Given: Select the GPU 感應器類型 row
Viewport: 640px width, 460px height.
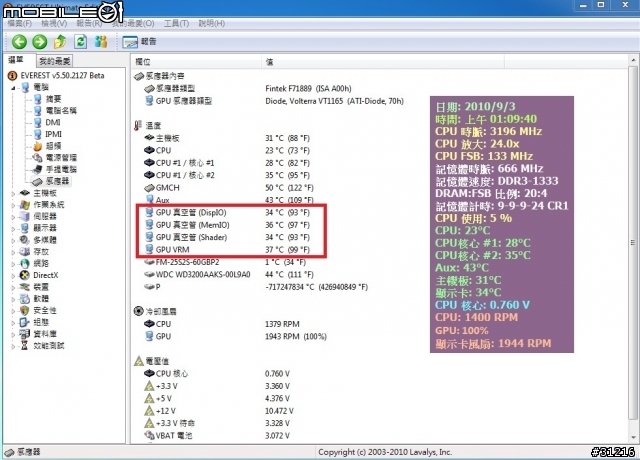Looking at the screenshot, I should pos(273,101).
